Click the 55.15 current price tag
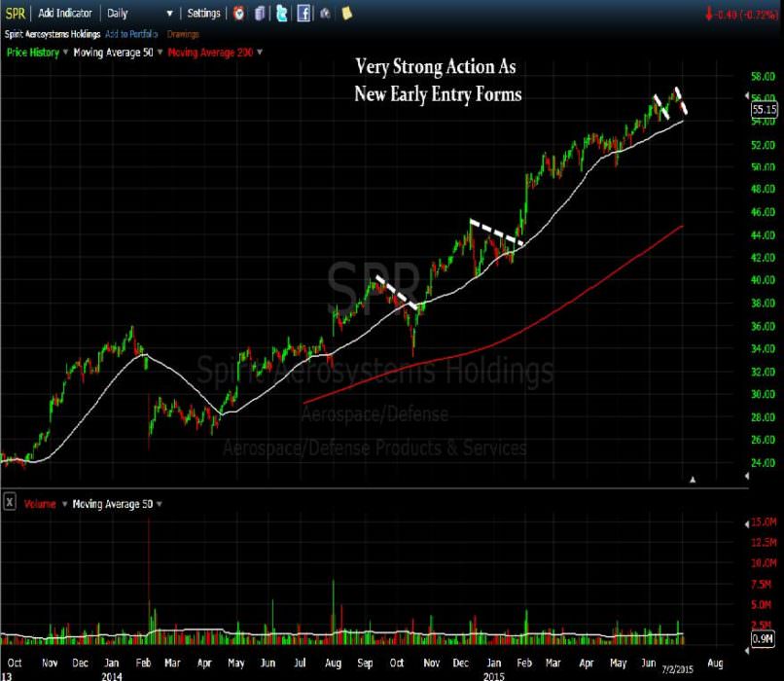Screen dimensions: 784x681 point(765,110)
